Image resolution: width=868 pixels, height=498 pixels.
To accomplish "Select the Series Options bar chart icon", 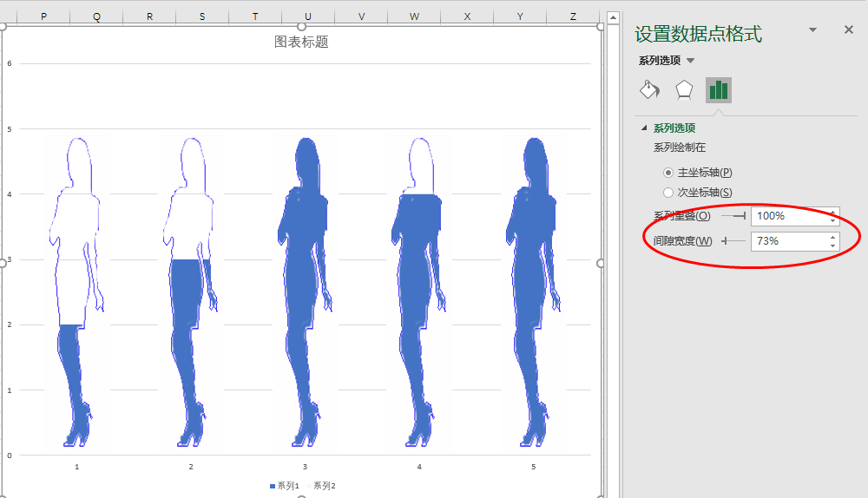I will (718, 89).
